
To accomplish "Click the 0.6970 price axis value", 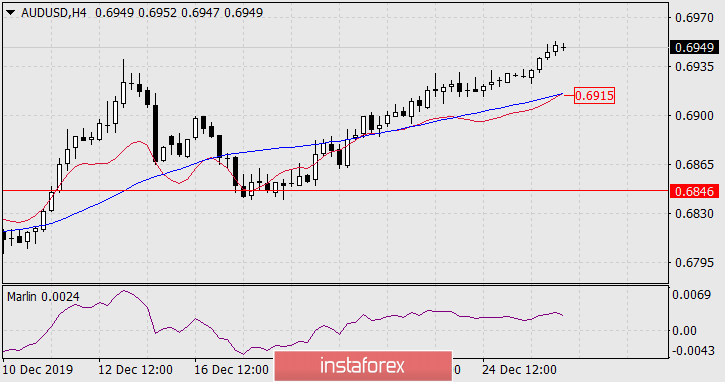I will point(694,18).
